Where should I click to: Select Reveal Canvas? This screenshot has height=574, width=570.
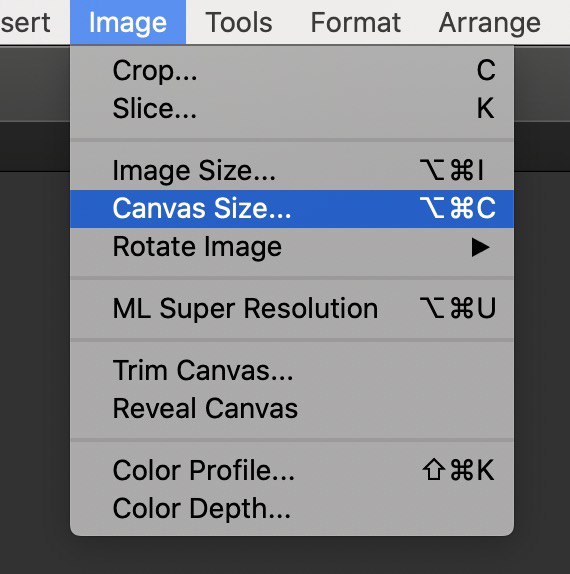pyautogui.click(x=292, y=409)
